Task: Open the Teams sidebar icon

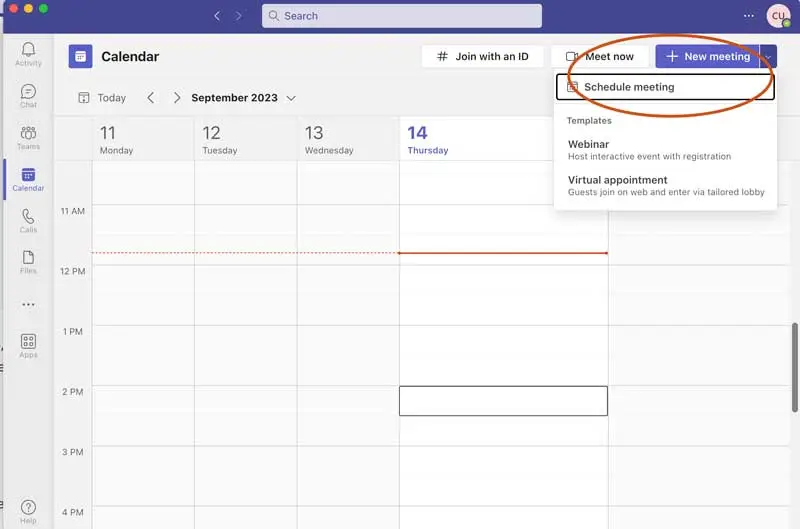Action: point(28,138)
